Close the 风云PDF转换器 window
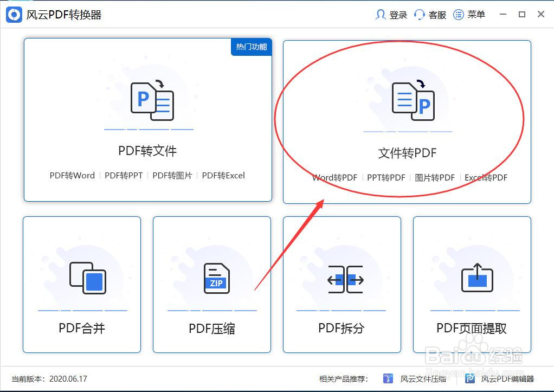Viewport: 554px width, 392px height. point(541,14)
